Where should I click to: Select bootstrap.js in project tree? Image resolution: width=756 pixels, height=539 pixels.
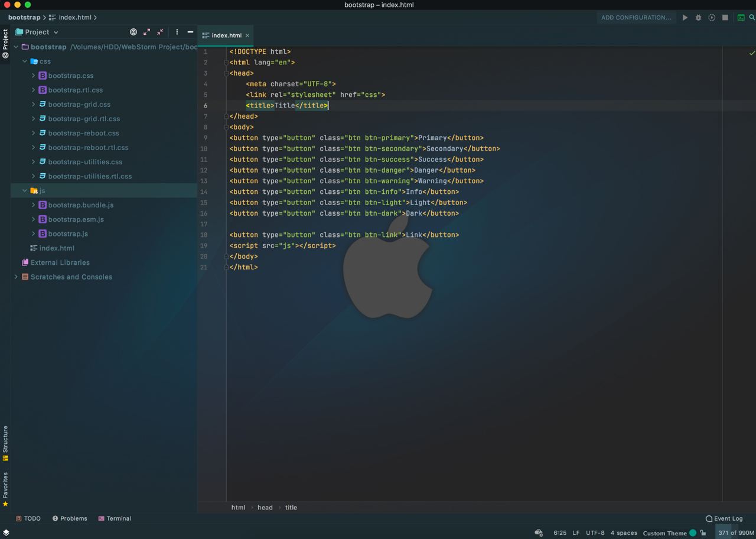[68, 233]
